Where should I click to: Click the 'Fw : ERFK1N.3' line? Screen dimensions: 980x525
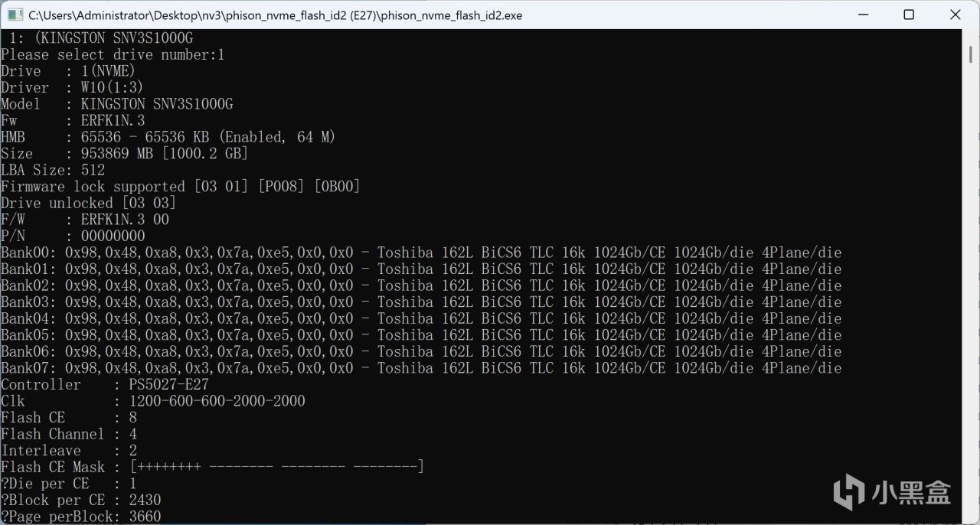point(73,121)
